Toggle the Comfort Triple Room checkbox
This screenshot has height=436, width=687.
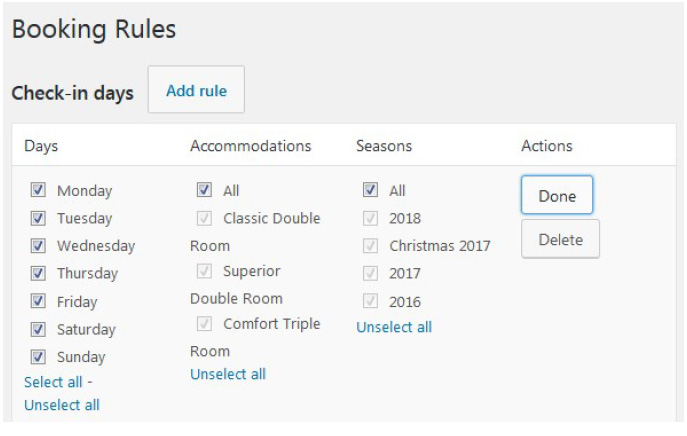[x=204, y=324]
